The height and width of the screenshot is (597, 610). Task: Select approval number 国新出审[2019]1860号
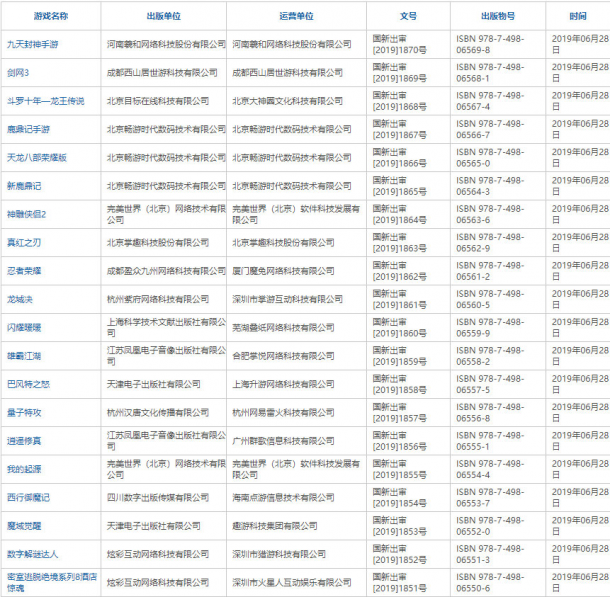(x=400, y=327)
